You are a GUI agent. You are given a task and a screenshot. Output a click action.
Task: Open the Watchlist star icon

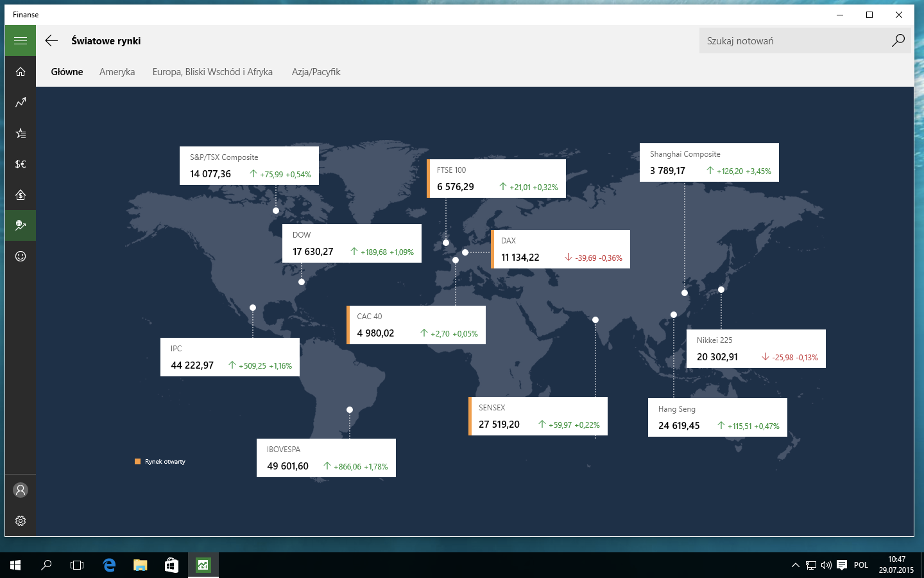(21, 133)
